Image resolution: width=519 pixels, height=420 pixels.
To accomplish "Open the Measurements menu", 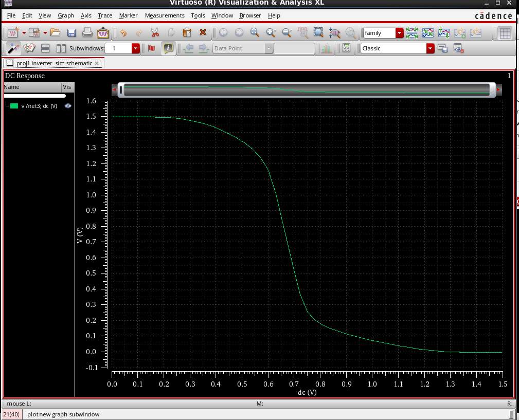I will coord(165,15).
